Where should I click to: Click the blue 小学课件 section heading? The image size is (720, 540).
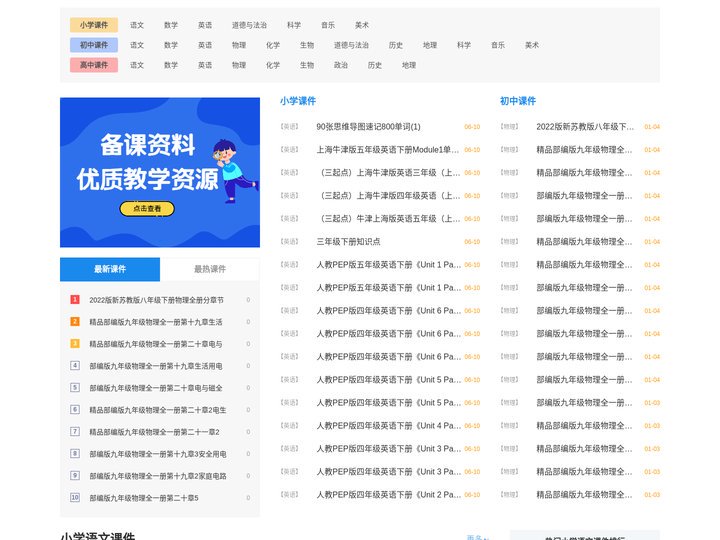(298, 101)
